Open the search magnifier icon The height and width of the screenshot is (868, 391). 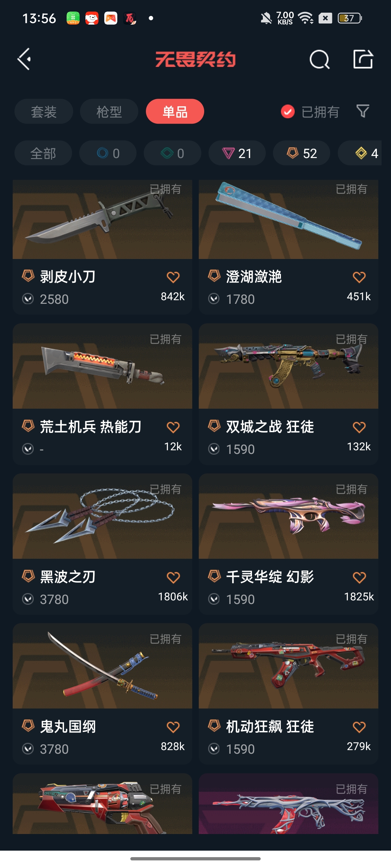point(320,59)
